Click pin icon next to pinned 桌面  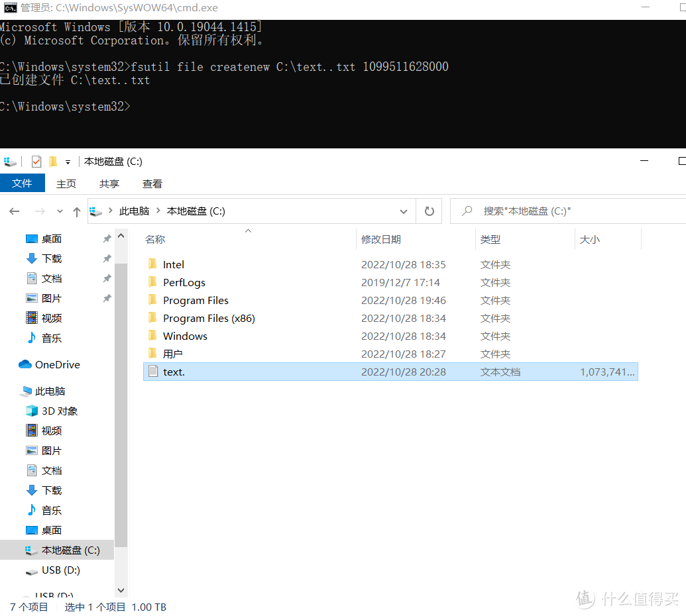point(107,238)
